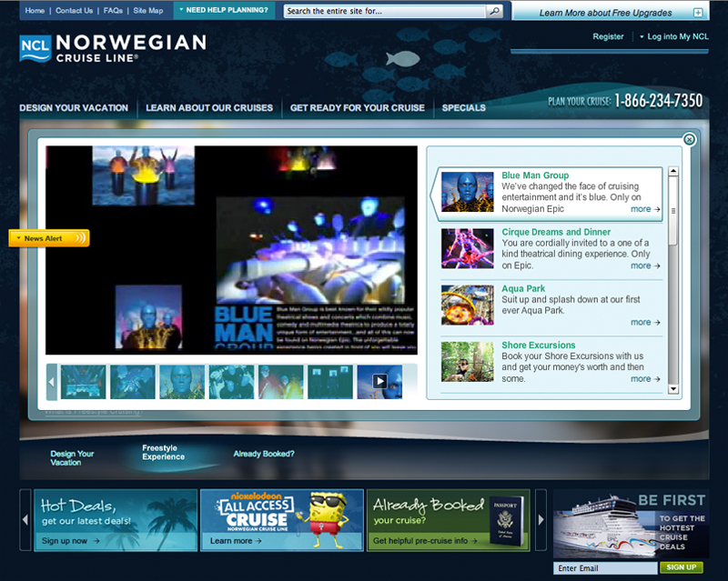
Task: Click Sign up now on Hot Deals
Action: (x=71, y=541)
